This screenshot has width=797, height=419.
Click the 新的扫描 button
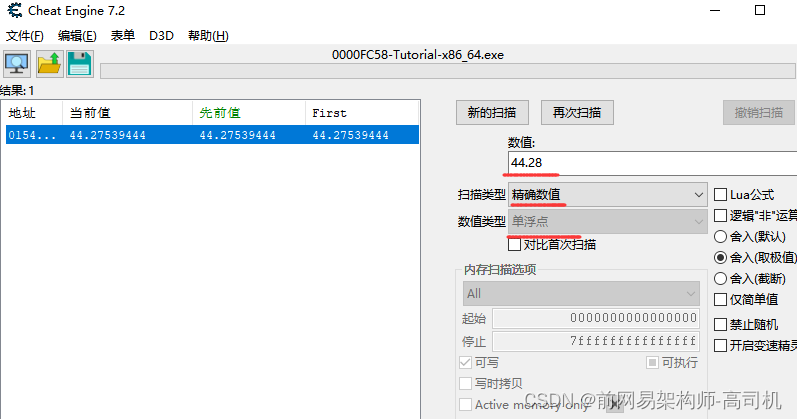[492, 112]
